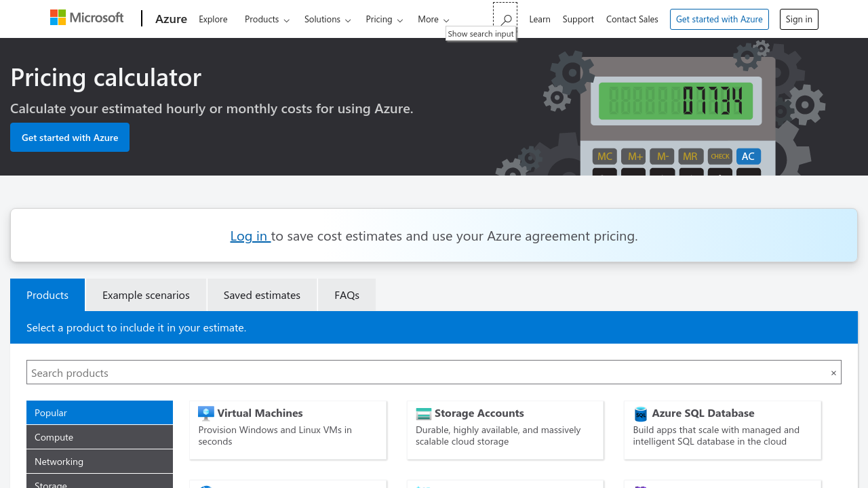This screenshot has height=488, width=868.
Task: Click the Storage Accounts product icon
Action: [x=423, y=413]
